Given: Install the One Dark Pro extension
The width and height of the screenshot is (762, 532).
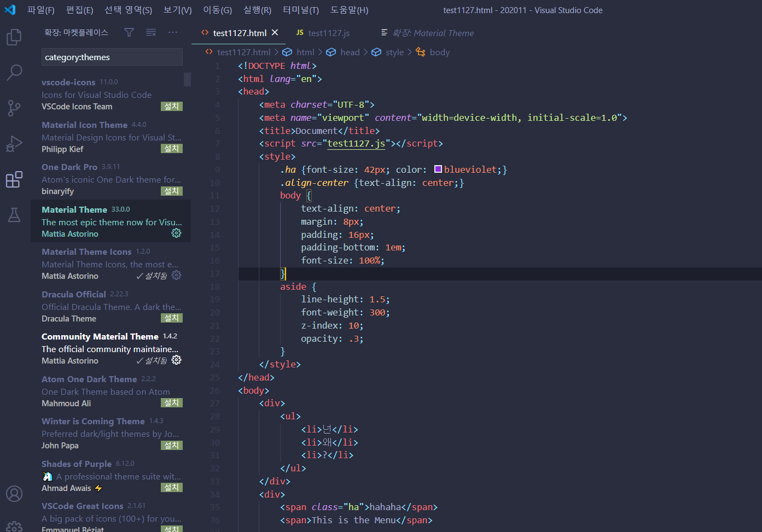Looking at the screenshot, I should pyautogui.click(x=172, y=191).
